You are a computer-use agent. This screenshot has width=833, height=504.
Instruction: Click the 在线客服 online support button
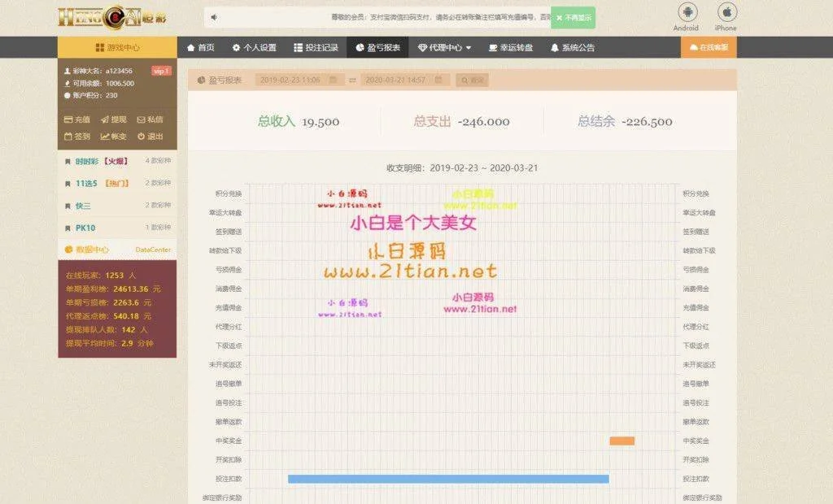[x=709, y=48]
